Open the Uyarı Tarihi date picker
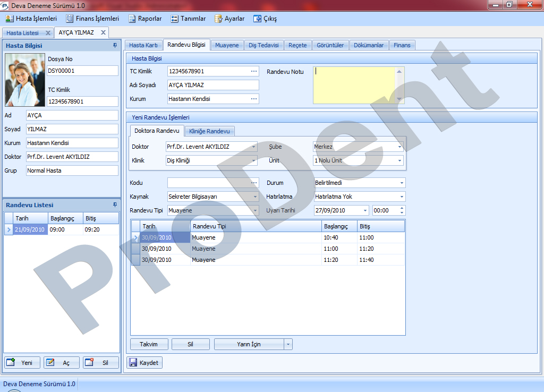Viewport: 544px width, 392px height. click(365, 210)
